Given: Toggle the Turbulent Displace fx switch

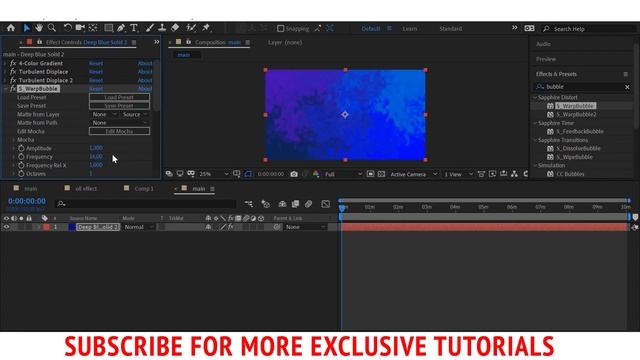Looking at the screenshot, I should tap(13, 72).
